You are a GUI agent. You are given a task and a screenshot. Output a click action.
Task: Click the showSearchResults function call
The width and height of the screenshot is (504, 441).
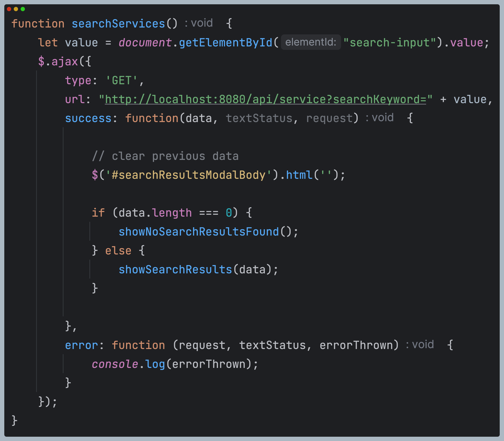tap(175, 270)
